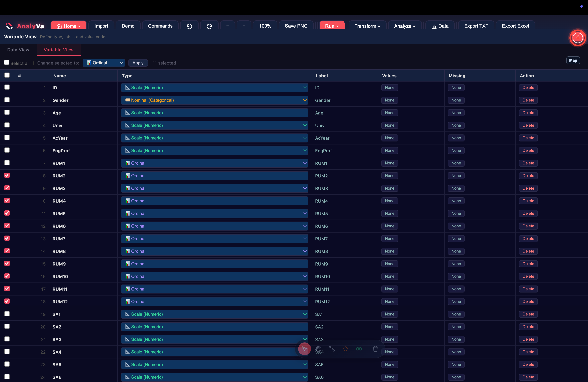The height and width of the screenshot is (382, 588).
Task: Open the Transform menu
Action: pos(367,26)
